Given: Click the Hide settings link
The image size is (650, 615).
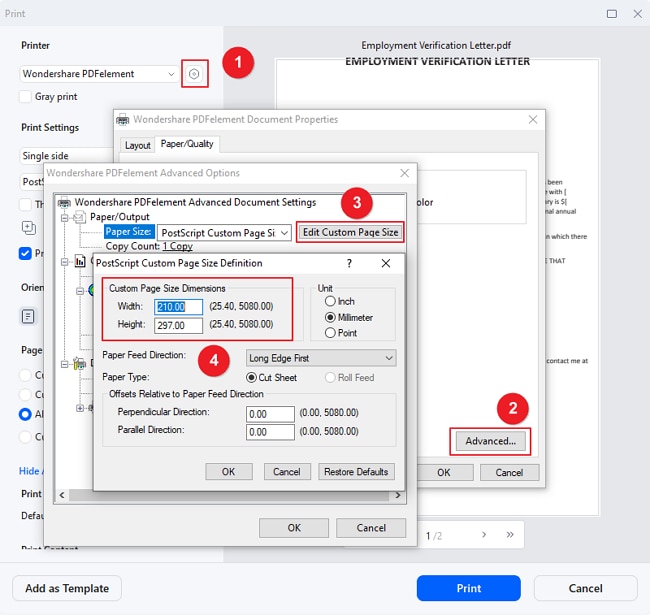Looking at the screenshot, I should [32, 471].
